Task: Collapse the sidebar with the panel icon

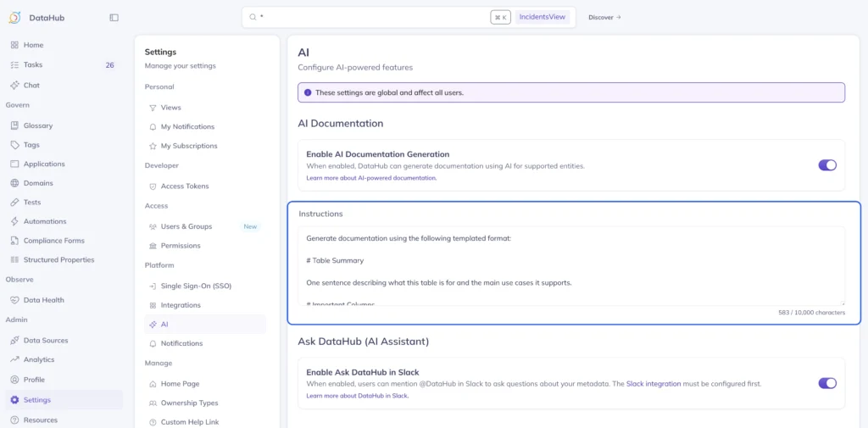Action: (x=114, y=18)
